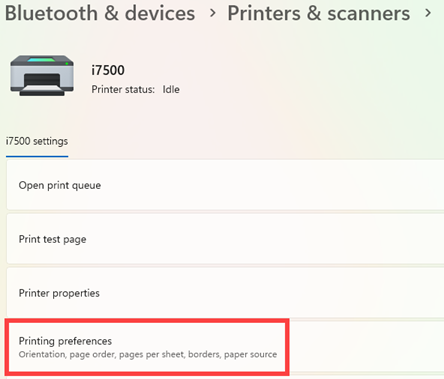Click the teal lid on printer icon
This screenshot has height=379, width=444.
(x=41, y=60)
